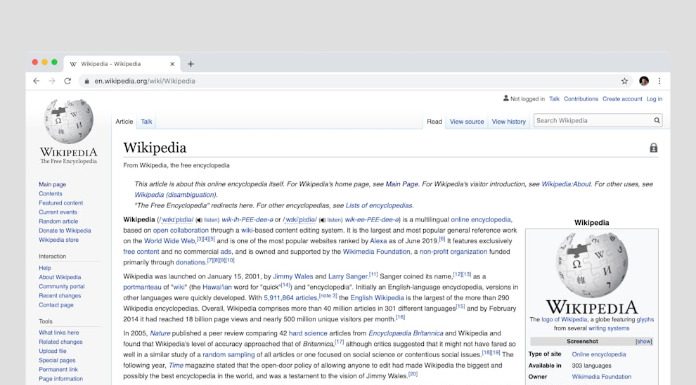Open a new tab with plus button
The width and height of the screenshot is (696, 385).
(x=191, y=64)
